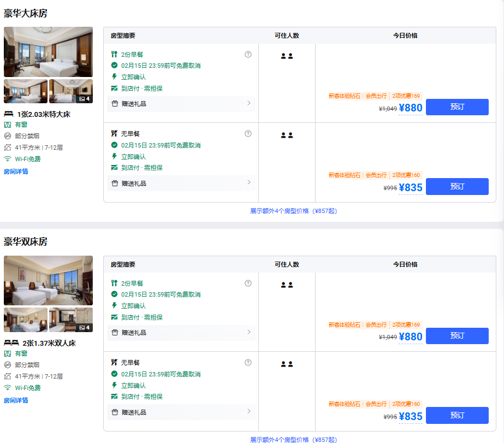View main photo of 豪华双床房

coord(48,281)
